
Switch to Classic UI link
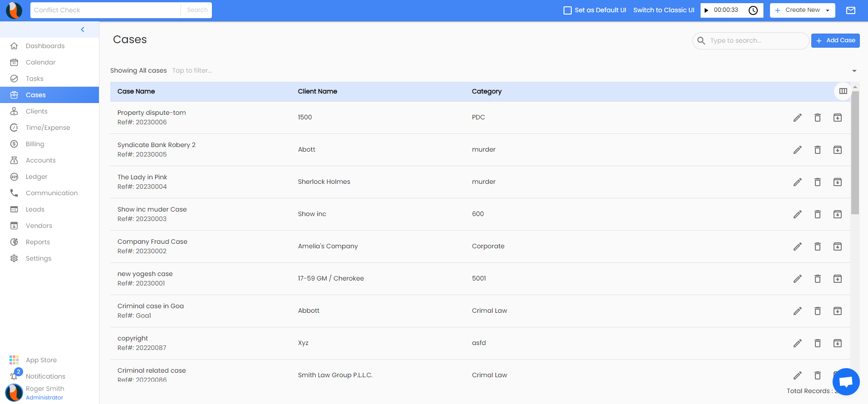(663, 10)
